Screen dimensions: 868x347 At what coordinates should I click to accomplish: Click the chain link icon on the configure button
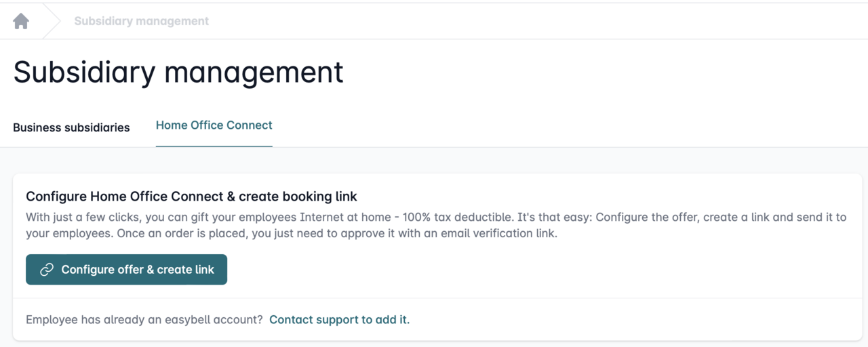coord(47,270)
